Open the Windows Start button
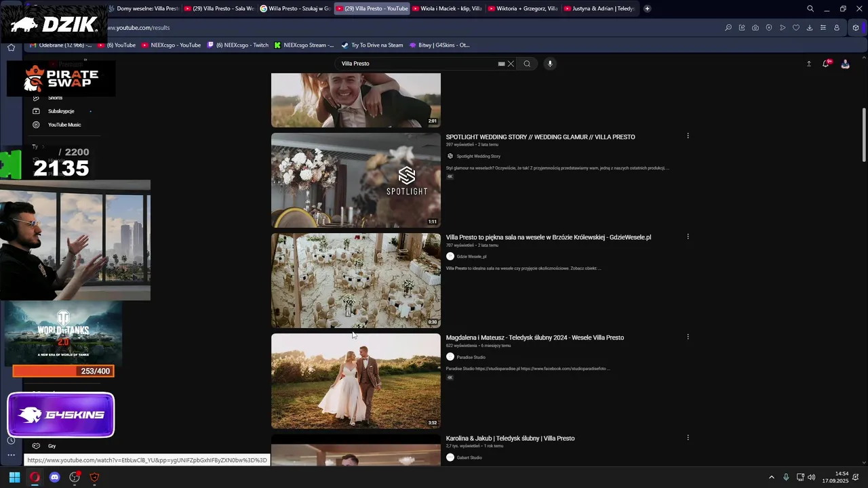The width and height of the screenshot is (868, 488). 14,477
